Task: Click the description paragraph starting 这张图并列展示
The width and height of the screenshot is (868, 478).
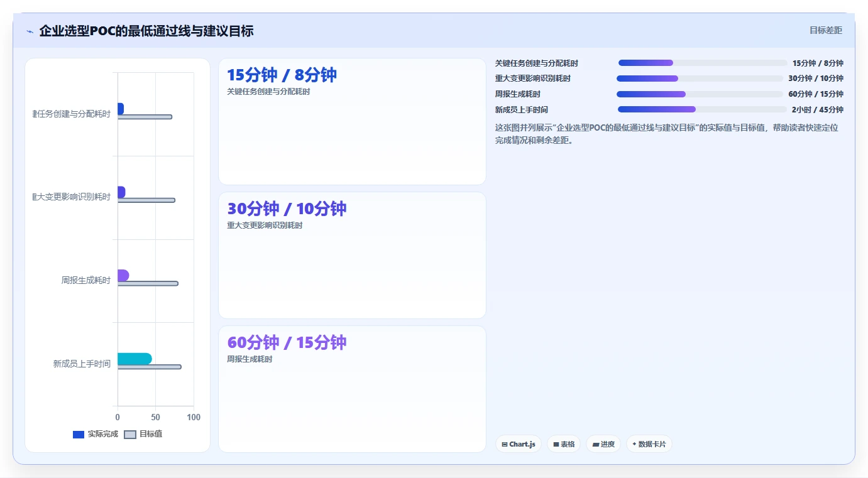Action: pos(666,134)
